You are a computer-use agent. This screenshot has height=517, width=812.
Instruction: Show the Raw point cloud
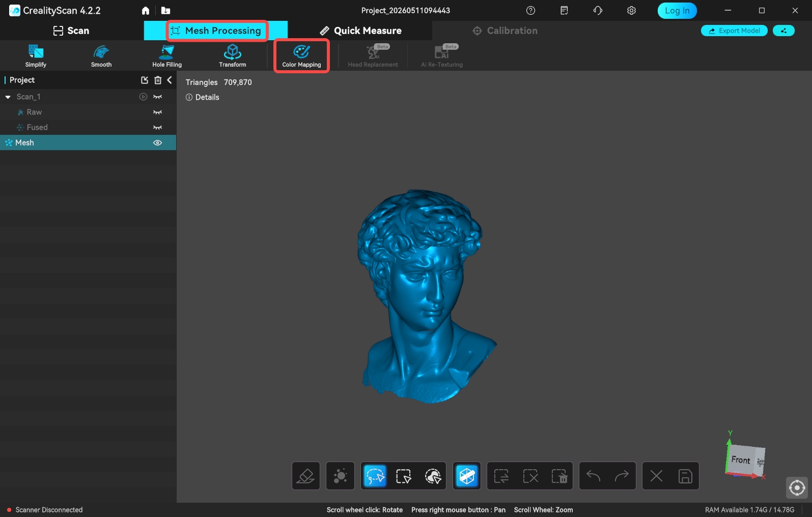point(158,112)
